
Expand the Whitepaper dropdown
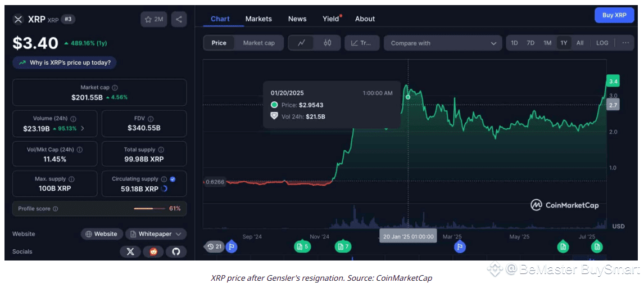point(156,234)
